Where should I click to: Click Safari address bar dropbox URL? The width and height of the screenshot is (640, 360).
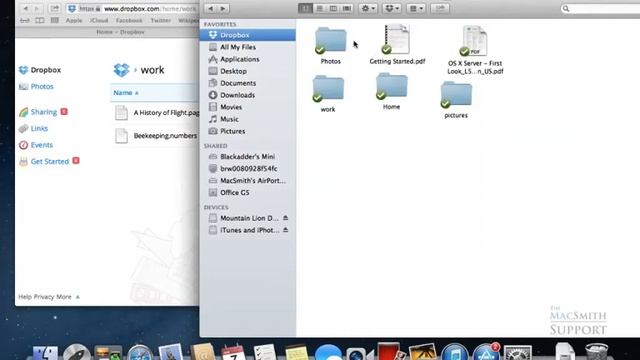133,9
